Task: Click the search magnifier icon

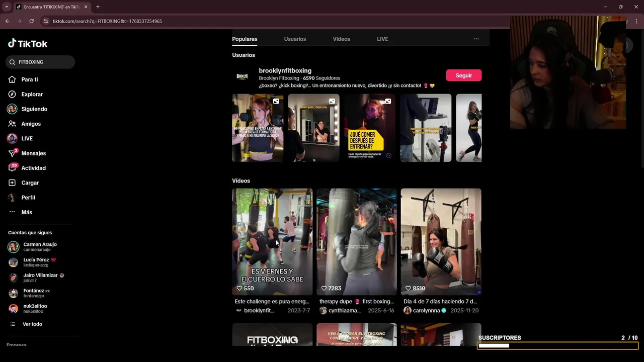Action: [12, 62]
